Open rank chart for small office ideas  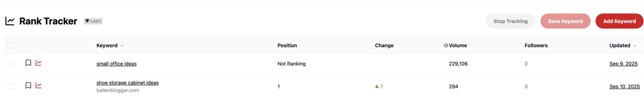(38, 63)
